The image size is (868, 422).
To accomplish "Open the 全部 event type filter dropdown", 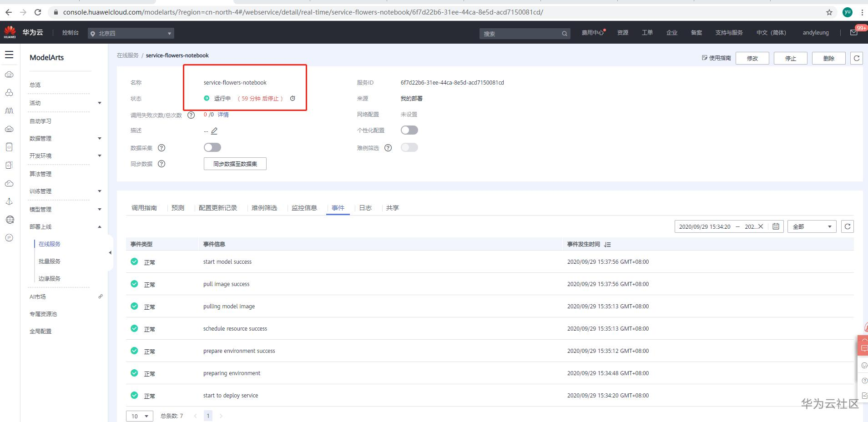I will pos(812,226).
